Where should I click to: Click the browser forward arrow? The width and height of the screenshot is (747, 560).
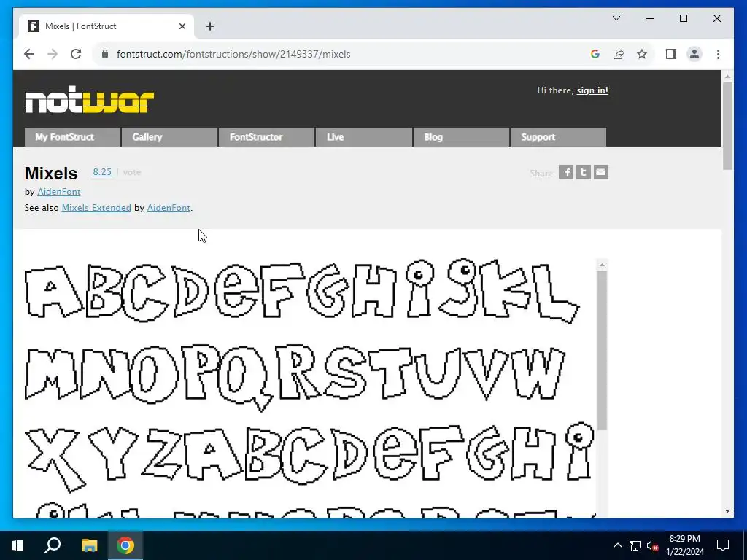53,54
